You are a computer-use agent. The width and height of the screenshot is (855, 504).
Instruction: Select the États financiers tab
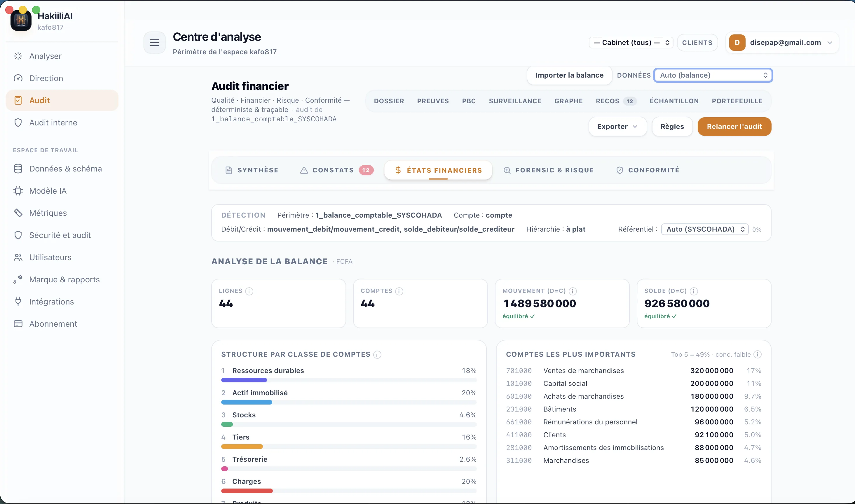438,170
